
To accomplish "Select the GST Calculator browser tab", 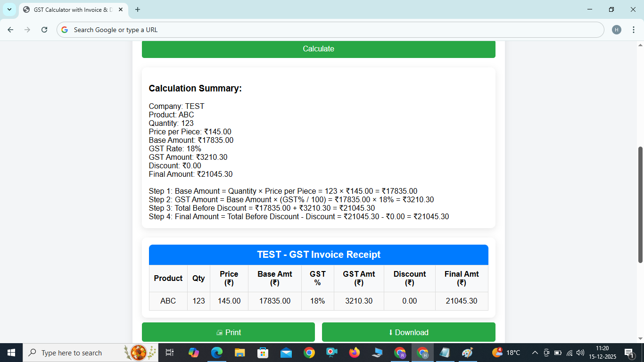I will click(71, 9).
